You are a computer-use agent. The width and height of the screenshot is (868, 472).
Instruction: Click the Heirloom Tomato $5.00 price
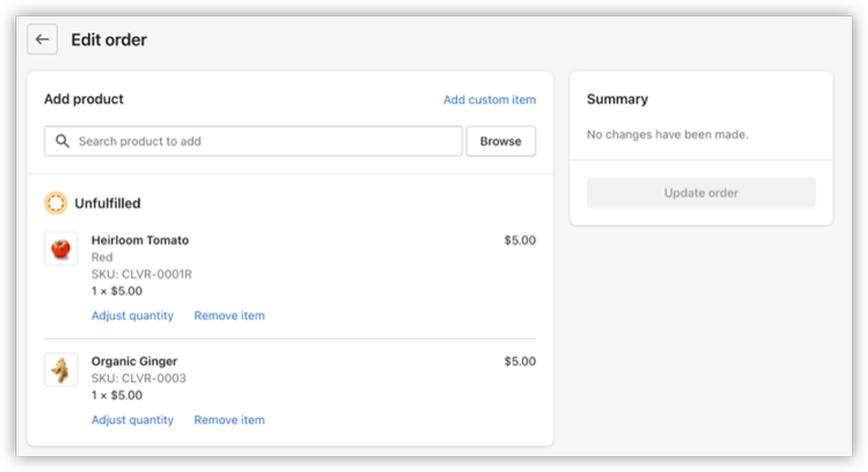[x=519, y=240]
